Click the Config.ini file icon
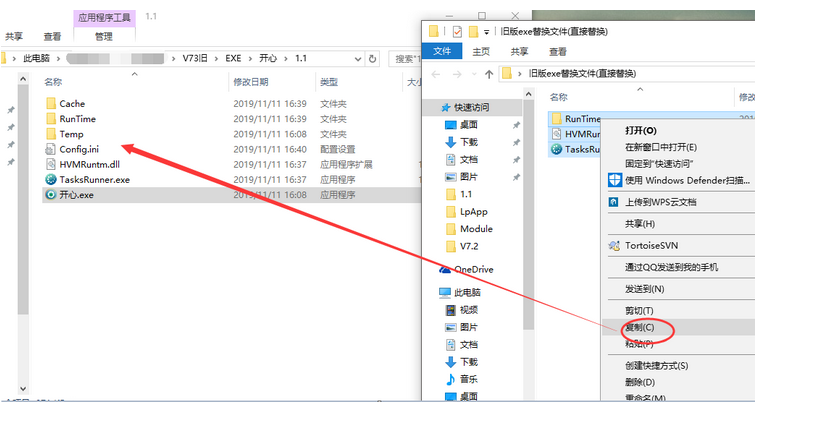Image resolution: width=813 pixels, height=427 pixels. tap(51, 149)
